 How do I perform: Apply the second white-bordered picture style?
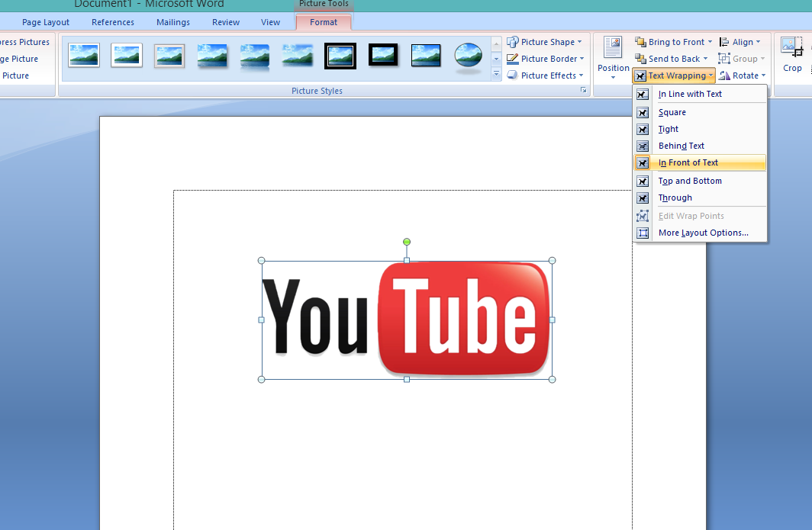click(127, 56)
